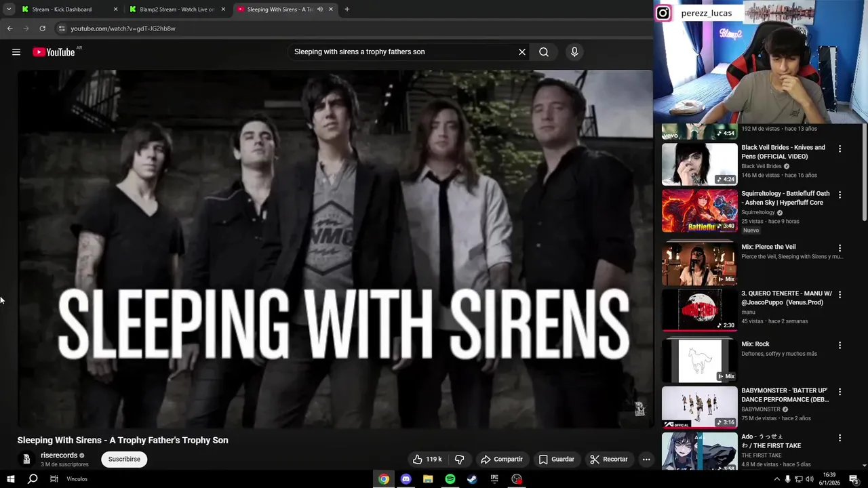Close the Blamp2 Stream tab
868x488 pixels.
[223, 9]
